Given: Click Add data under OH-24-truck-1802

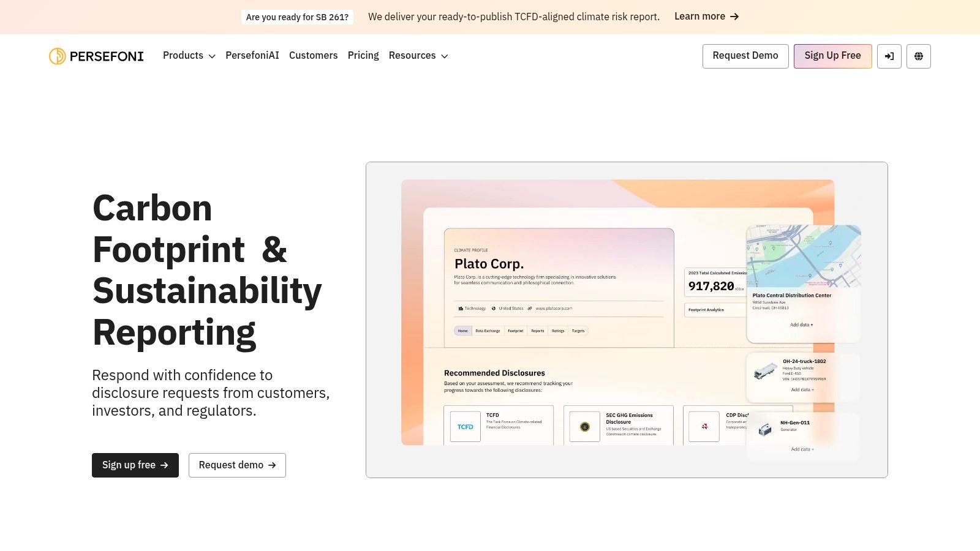Looking at the screenshot, I should 802,389.
